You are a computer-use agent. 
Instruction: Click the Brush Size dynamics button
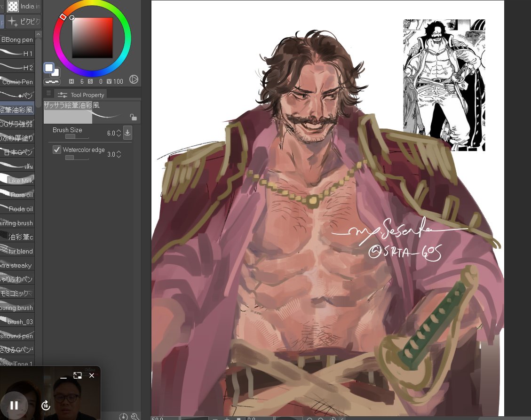click(127, 133)
